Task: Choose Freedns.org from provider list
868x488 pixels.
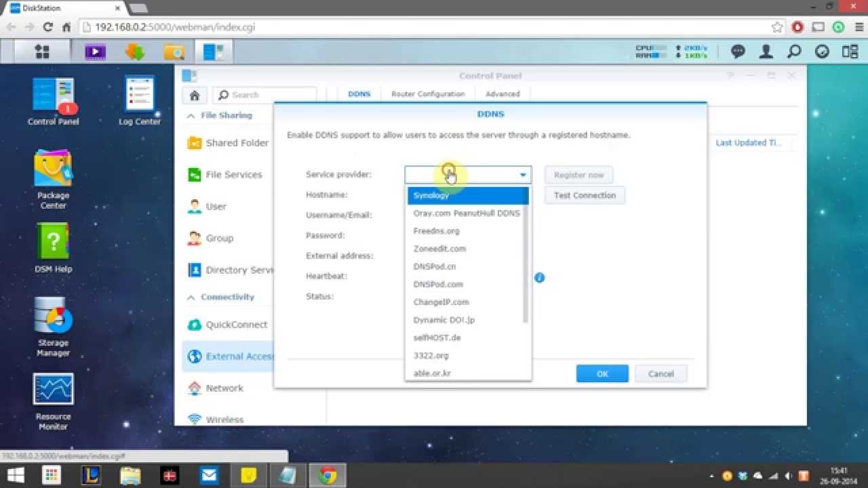Action: 467,231
